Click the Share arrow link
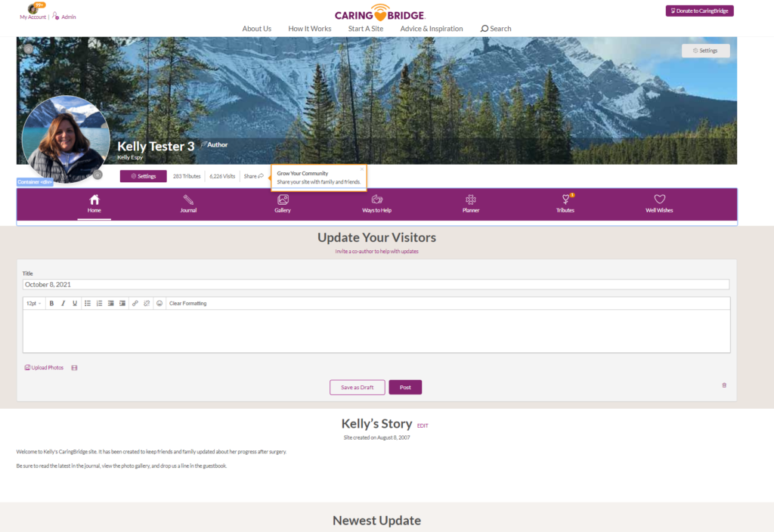 tap(254, 176)
